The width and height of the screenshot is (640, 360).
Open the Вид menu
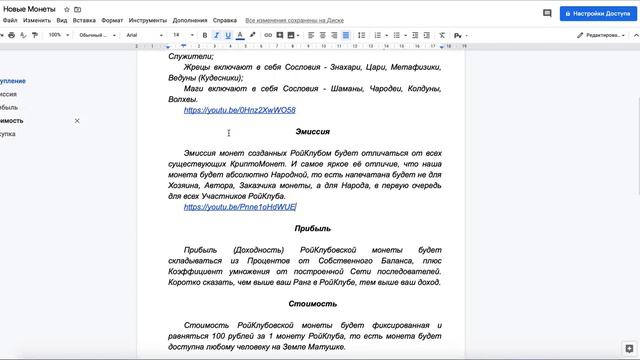tap(62, 20)
